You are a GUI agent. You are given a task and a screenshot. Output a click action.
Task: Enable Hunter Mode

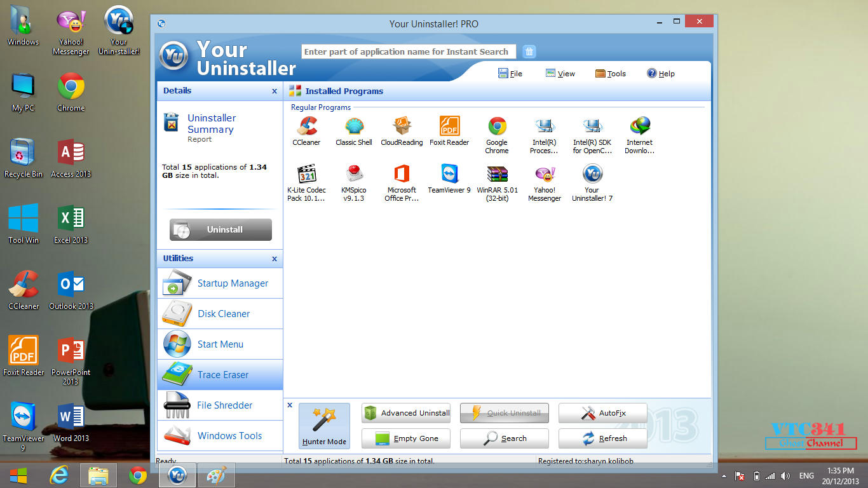[324, 426]
